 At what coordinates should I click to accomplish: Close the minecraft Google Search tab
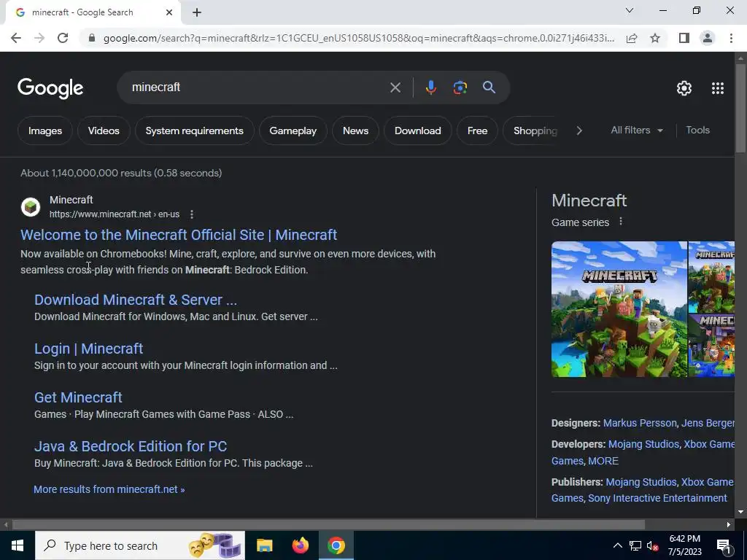[169, 13]
